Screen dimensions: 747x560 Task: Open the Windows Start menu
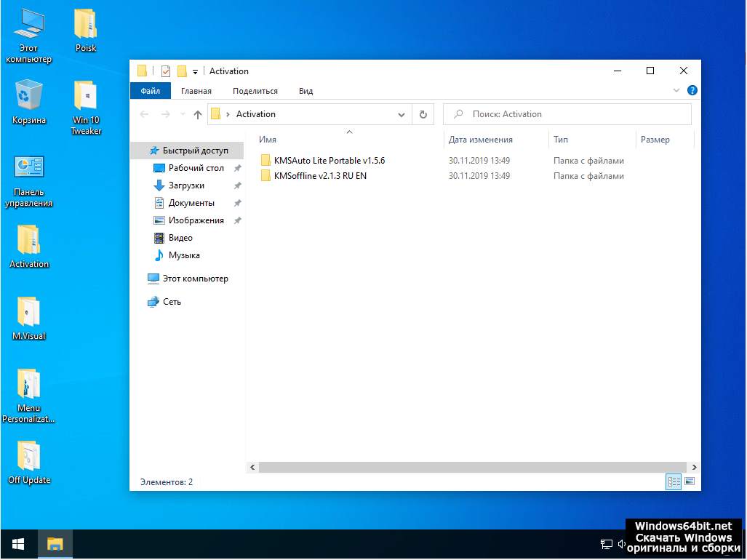tap(18, 544)
